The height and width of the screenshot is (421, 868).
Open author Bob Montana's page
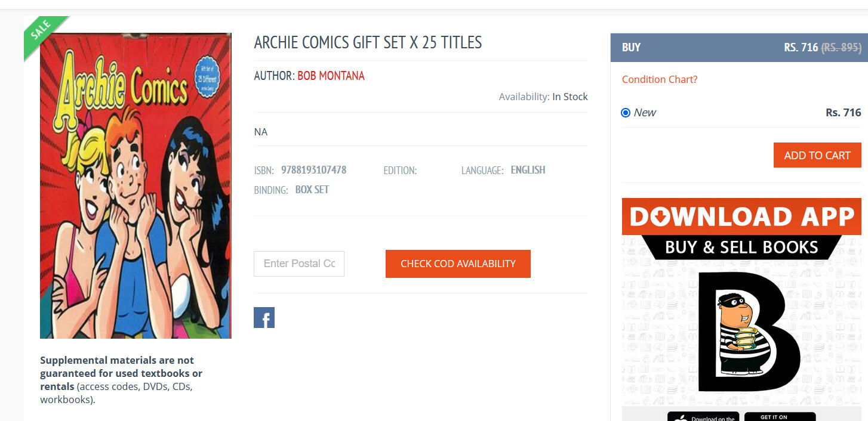(331, 76)
